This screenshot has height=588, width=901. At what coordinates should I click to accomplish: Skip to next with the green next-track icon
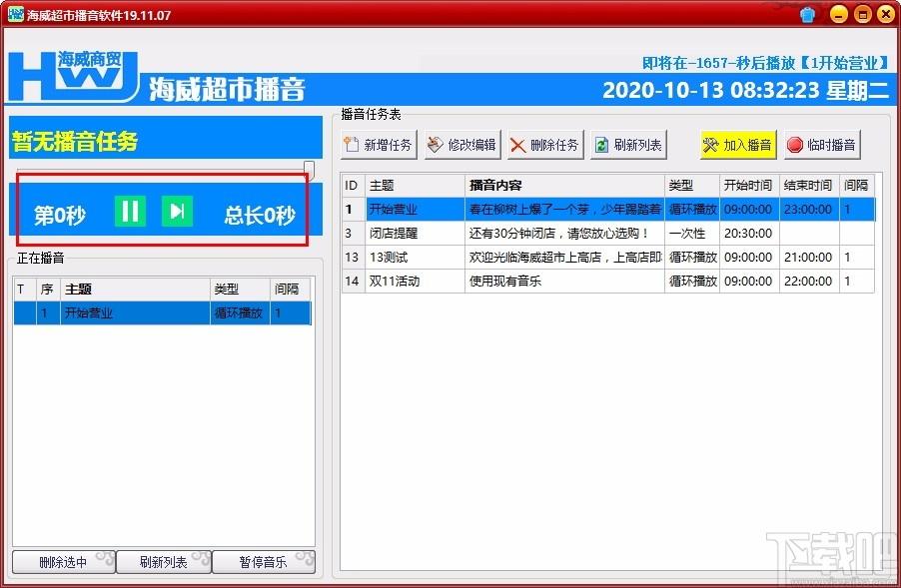pos(177,211)
